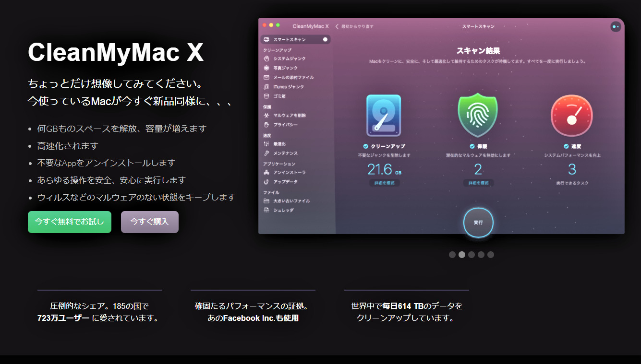Click the blue hard drive Cleanup icon
The image size is (641, 364).
pos(384,116)
